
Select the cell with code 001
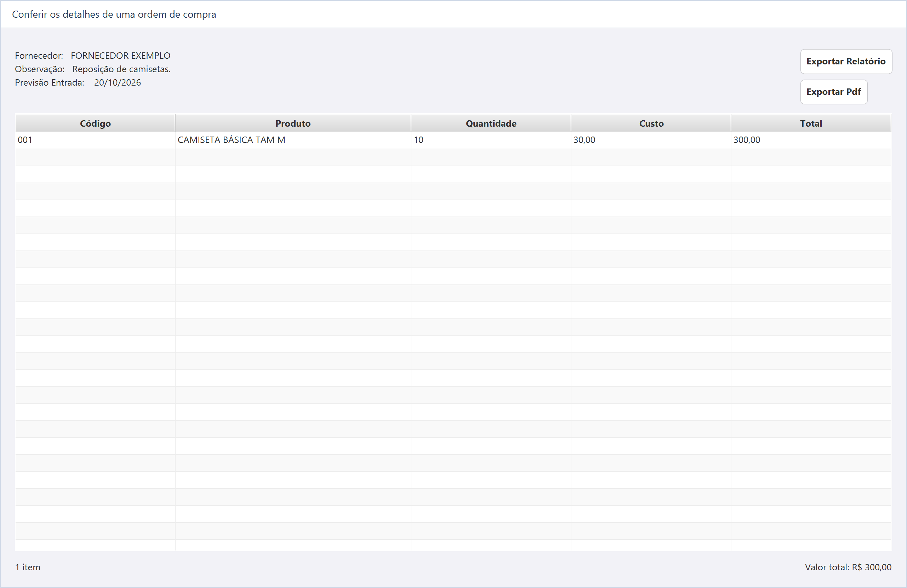[x=95, y=140]
